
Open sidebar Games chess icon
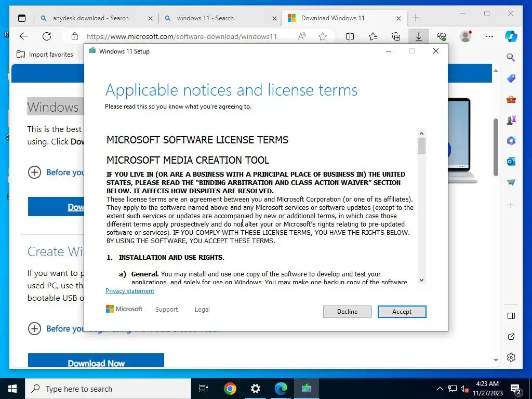pos(511,120)
